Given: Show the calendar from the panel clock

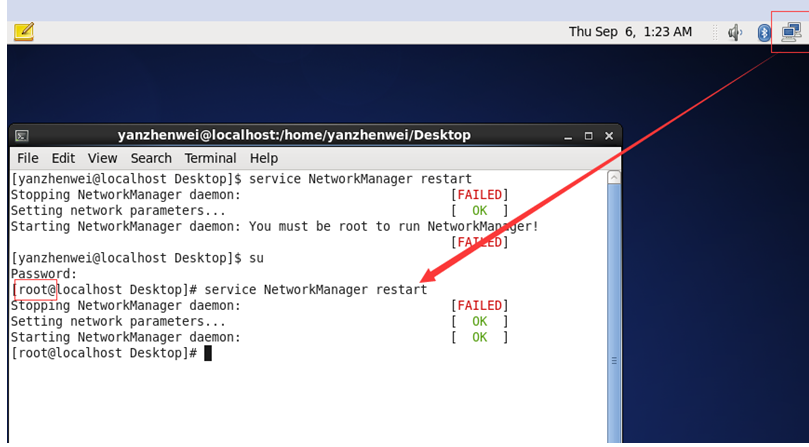Looking at the screenshot, I should (630, 32).
